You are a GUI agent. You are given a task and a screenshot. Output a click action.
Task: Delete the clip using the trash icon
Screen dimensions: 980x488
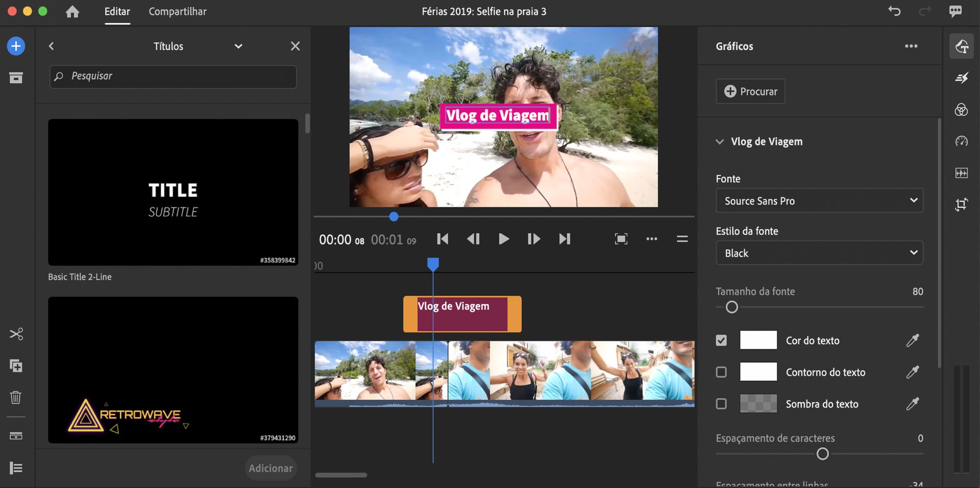(16, 398)
